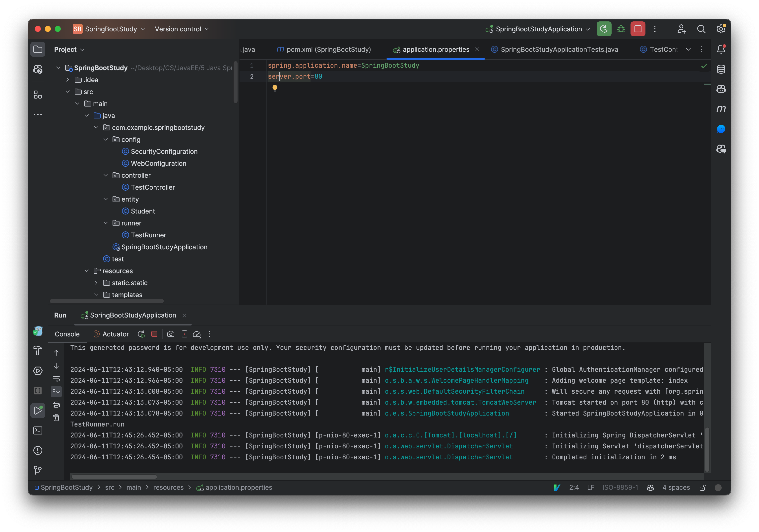The width and height of the screenshot is (759, 532).
Task: Click the console vertical scrollbar
Action: pyautogui.click(x=707, y=449)
